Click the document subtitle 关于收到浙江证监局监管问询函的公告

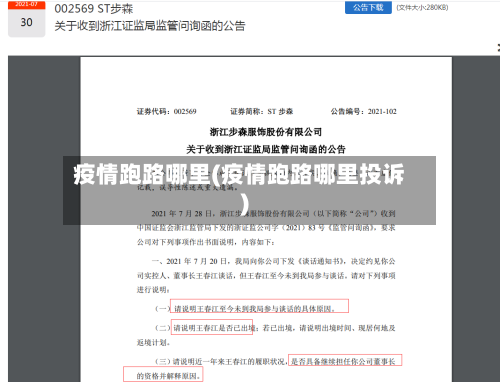coord(266,149)
